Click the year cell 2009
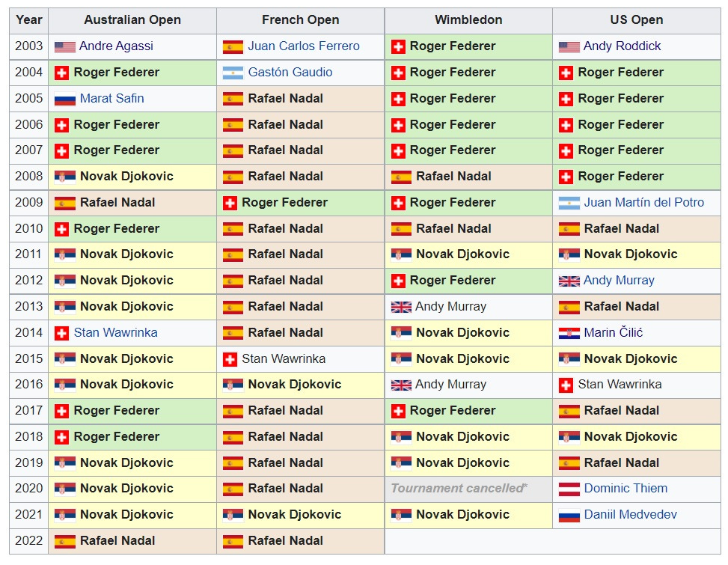This screenshot has height=565, width=728. (28, 202)
